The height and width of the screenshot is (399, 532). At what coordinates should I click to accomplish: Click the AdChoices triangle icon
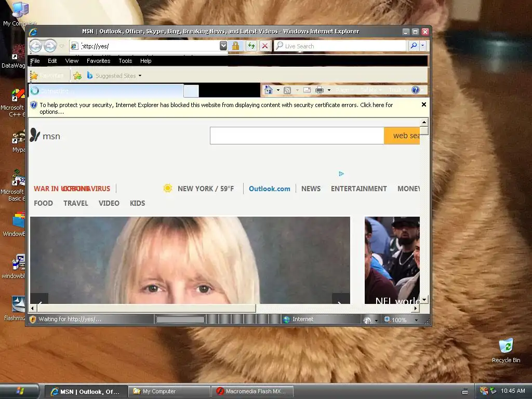[x=341, y=174]
